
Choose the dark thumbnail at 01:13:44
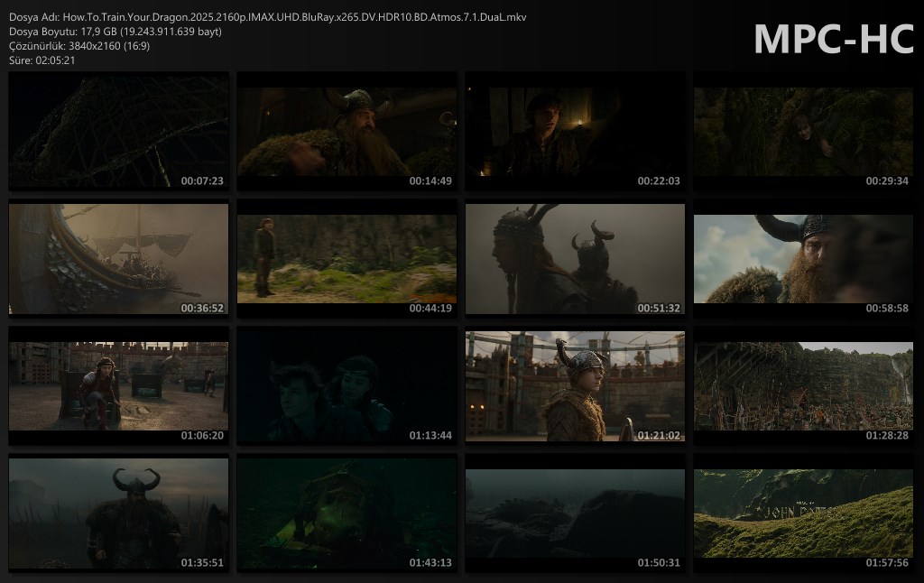point(346,385)
